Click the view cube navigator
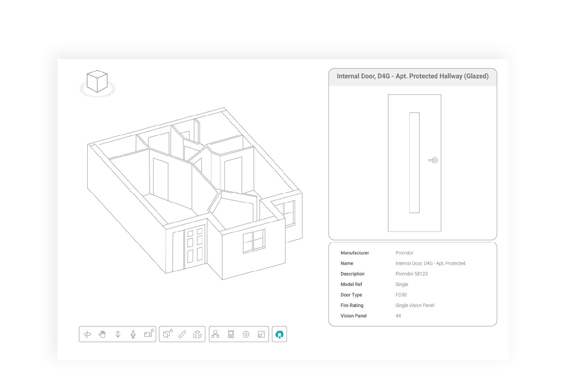Screen dimensions: 588x387 (x=97, y=82)
